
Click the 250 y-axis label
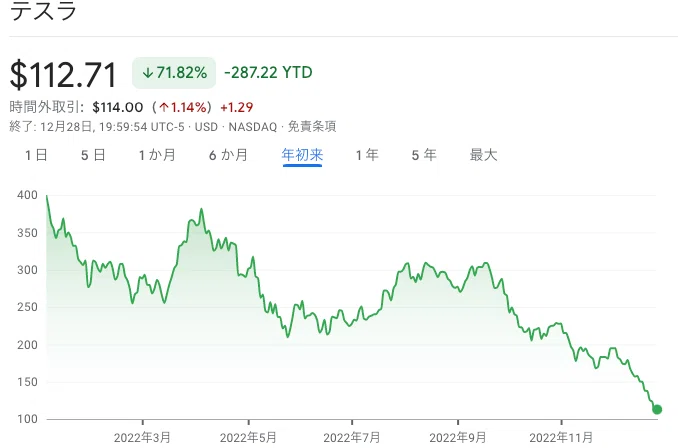click(x=27, y=307)
